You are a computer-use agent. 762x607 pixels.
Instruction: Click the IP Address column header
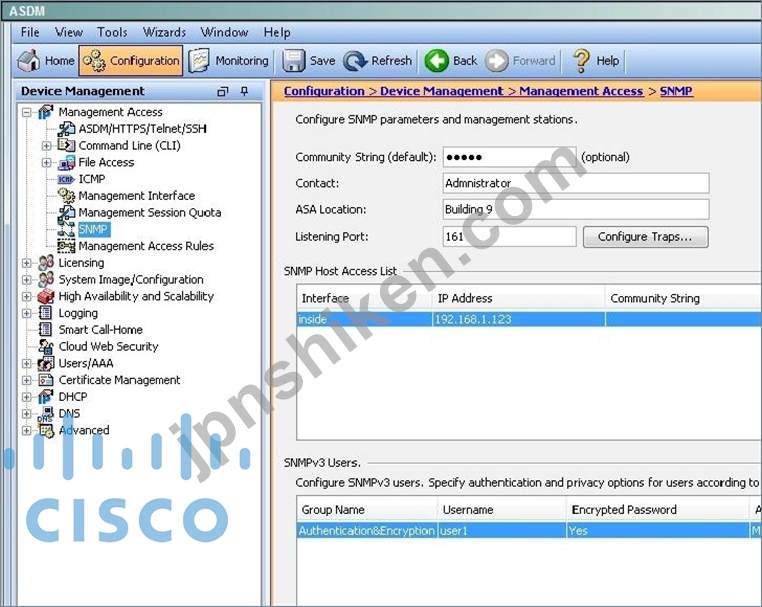(x=518, y=298)
